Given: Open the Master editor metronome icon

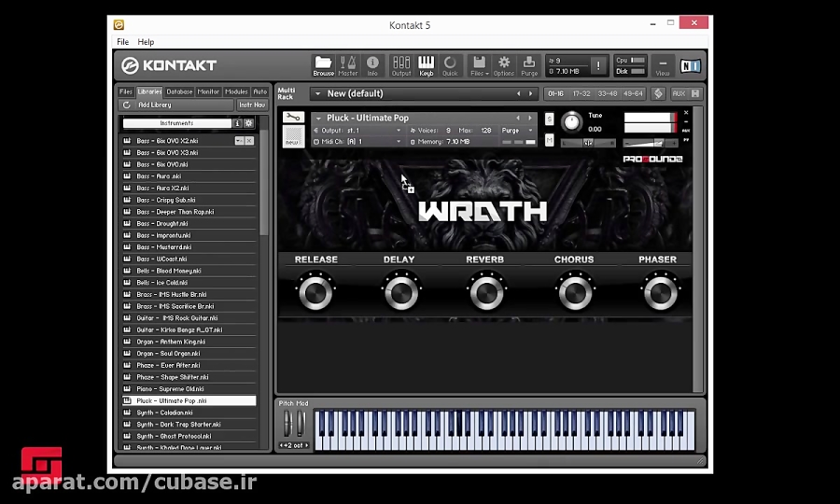Looking at the screenshot, I should 348,66.
